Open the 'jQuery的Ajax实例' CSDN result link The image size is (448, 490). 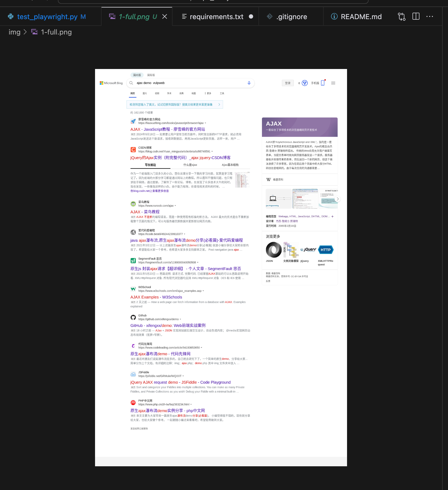point(180,158)
